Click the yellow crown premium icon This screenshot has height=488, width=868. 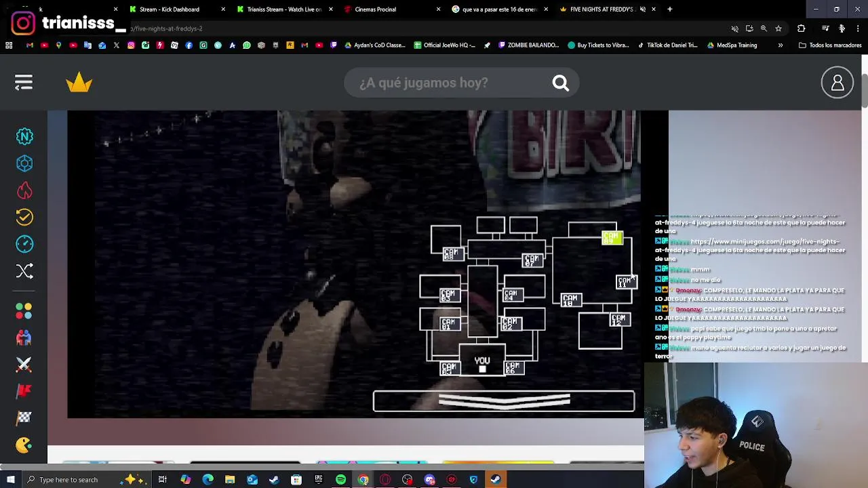click(x=79, y=83)
